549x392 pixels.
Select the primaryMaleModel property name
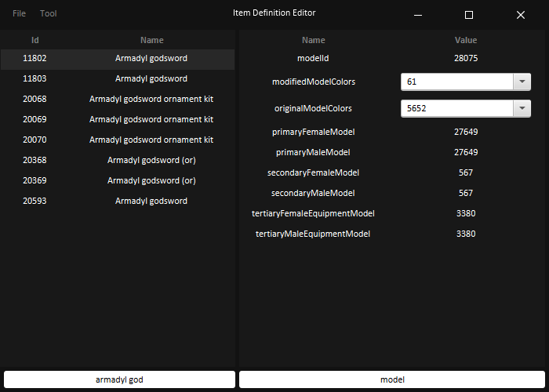pyautogui.click(x=313, y=152)
